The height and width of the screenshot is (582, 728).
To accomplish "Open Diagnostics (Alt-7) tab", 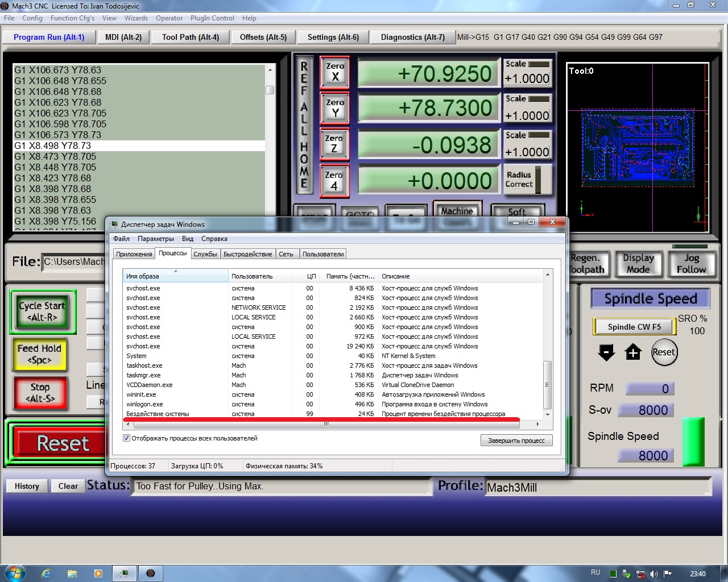I will pyautogui.click(x=413, y=38).
